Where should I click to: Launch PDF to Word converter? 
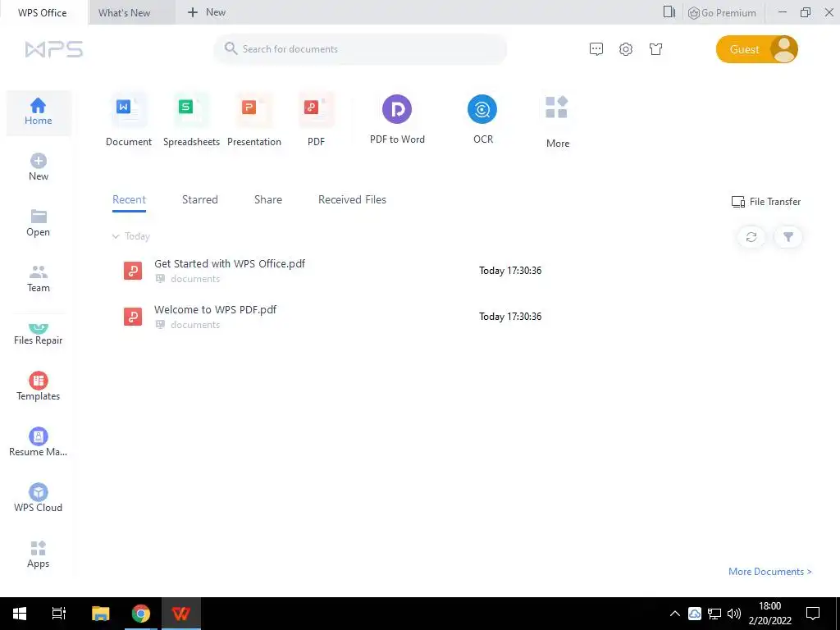click(397, 119)
